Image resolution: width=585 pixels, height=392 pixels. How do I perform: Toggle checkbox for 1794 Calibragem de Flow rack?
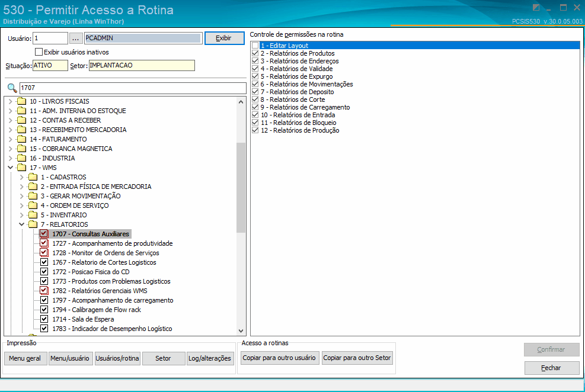pyautogui.click(x=44, y=309)
